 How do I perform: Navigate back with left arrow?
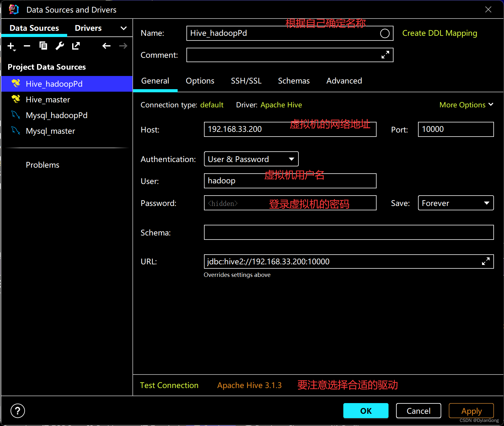[x=106, y=46]
